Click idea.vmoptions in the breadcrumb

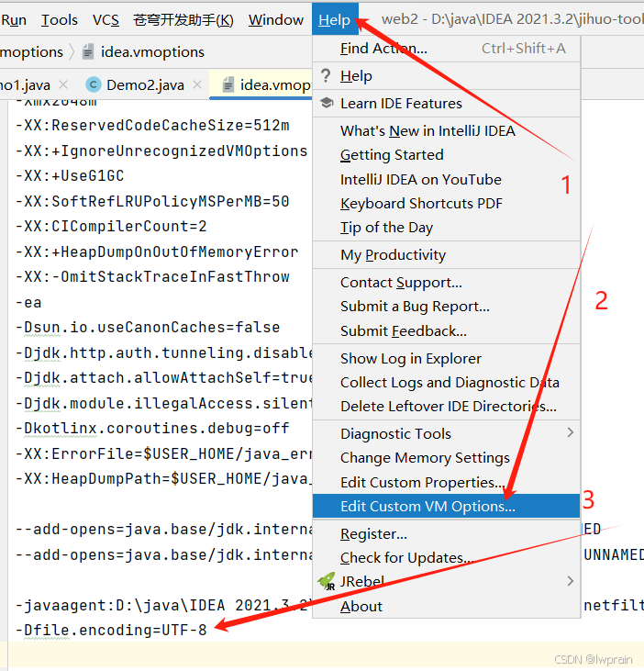152,51
